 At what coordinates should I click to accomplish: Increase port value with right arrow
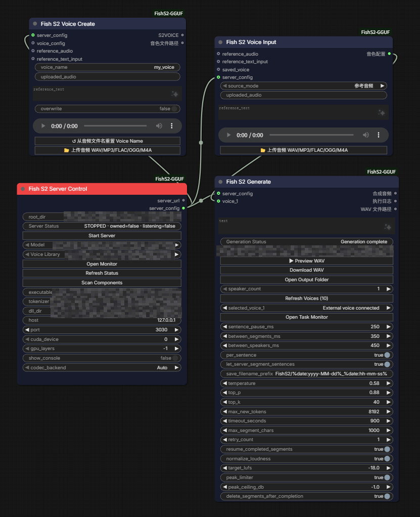tap(176, 330)
